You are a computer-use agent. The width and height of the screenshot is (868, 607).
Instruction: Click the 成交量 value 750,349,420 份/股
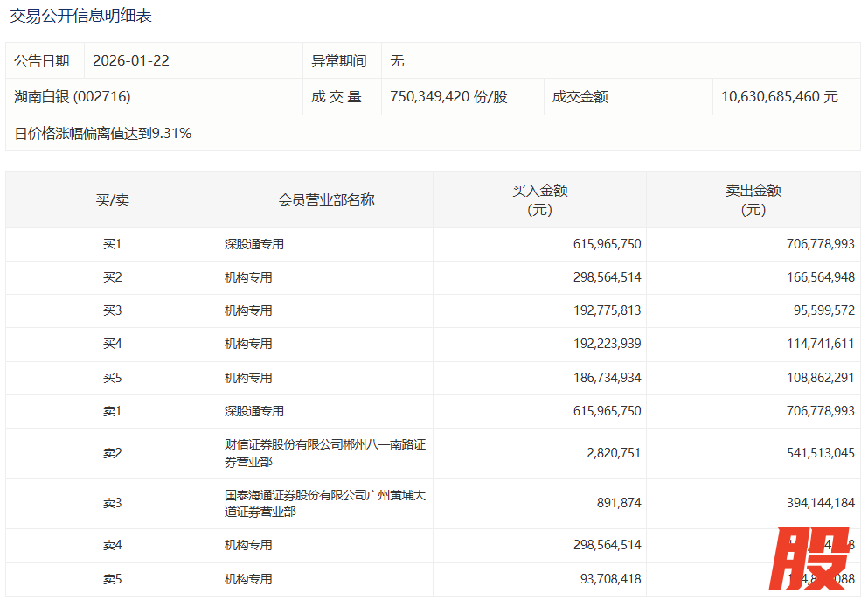click(x=448, y=97)
